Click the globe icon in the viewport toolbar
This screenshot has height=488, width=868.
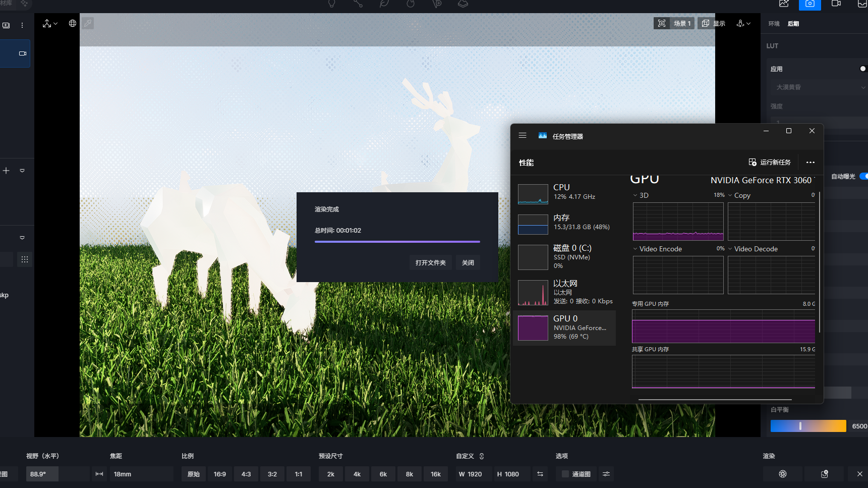click(x=73, y=23)
